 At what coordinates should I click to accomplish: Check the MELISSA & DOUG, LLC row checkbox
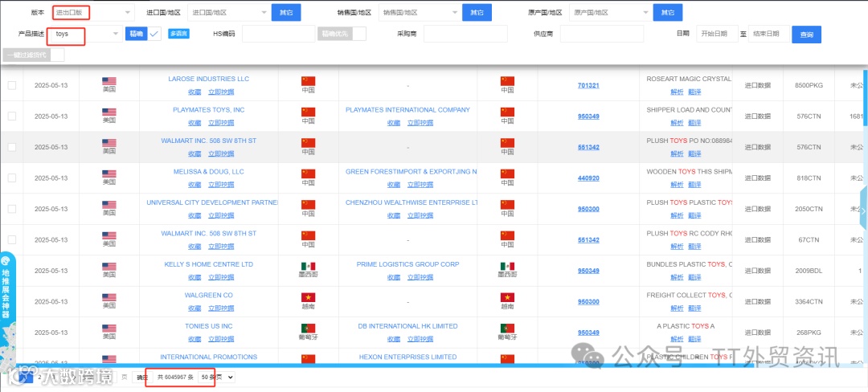coord(12,178)
